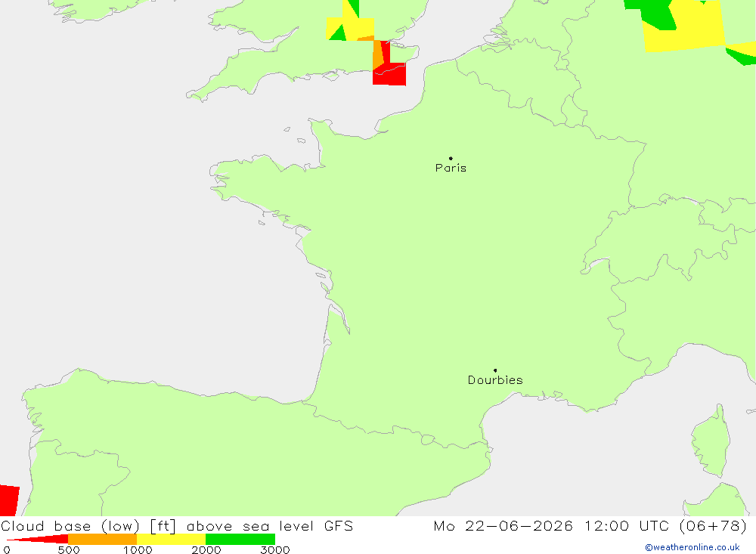756x554 pixels.
Task: Click the yellow 1000-2000 legend segment
Action: pos(171,539)
